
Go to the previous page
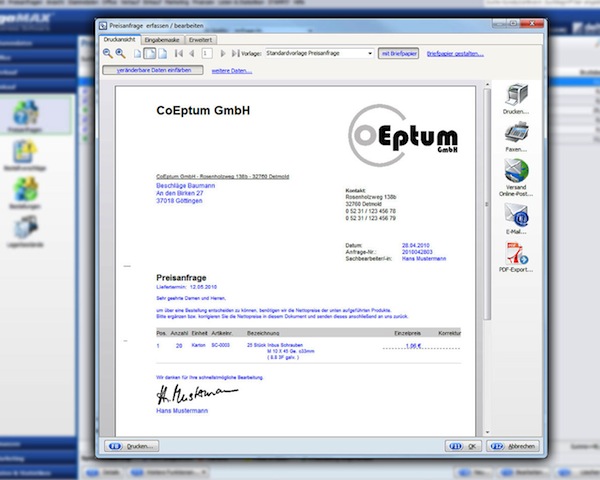pos(192,54)
